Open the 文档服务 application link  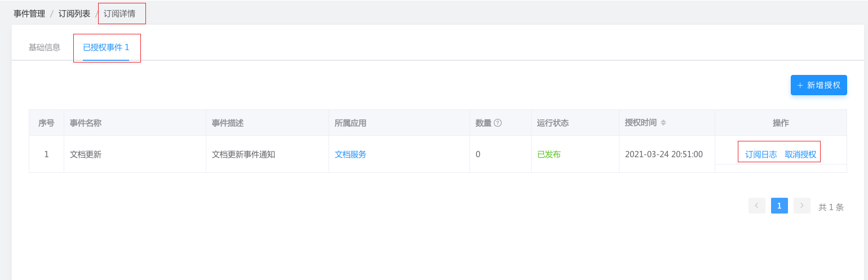(x=351, y=154)
